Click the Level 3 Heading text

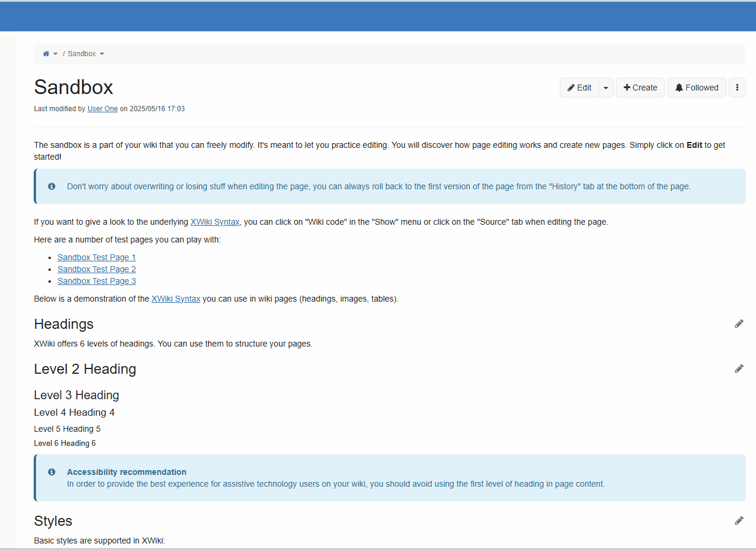(76, 395)
